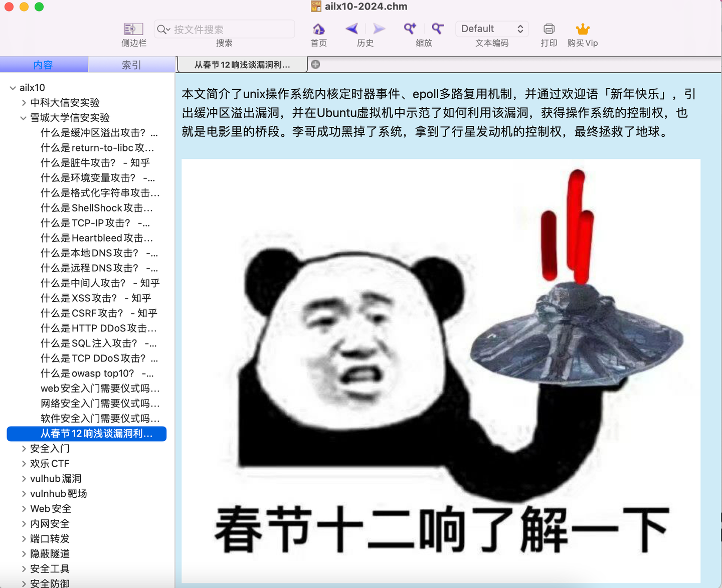
Task: Switch to the 索引 tab
Action: click(x=132, y=64)
